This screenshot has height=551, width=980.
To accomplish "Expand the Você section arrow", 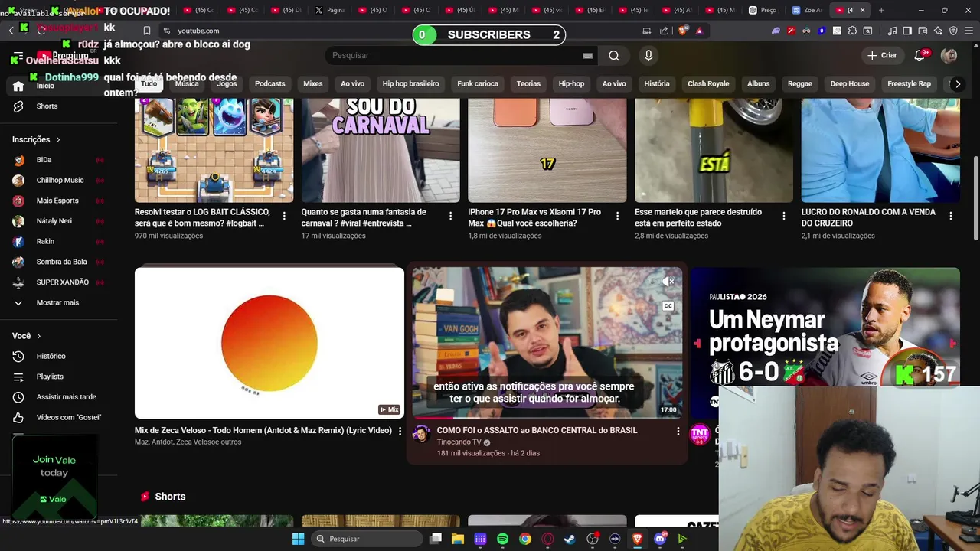I will click(x=38, y=336).
